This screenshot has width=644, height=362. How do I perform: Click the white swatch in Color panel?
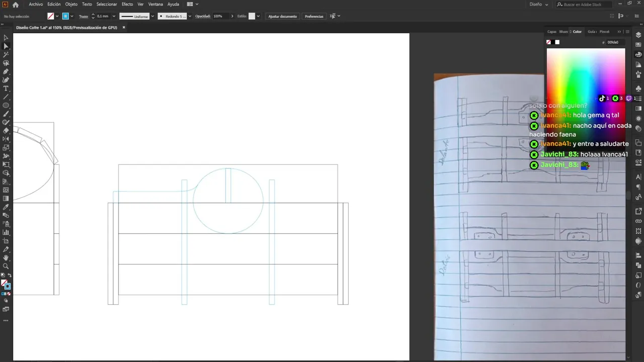click(557, 42)
